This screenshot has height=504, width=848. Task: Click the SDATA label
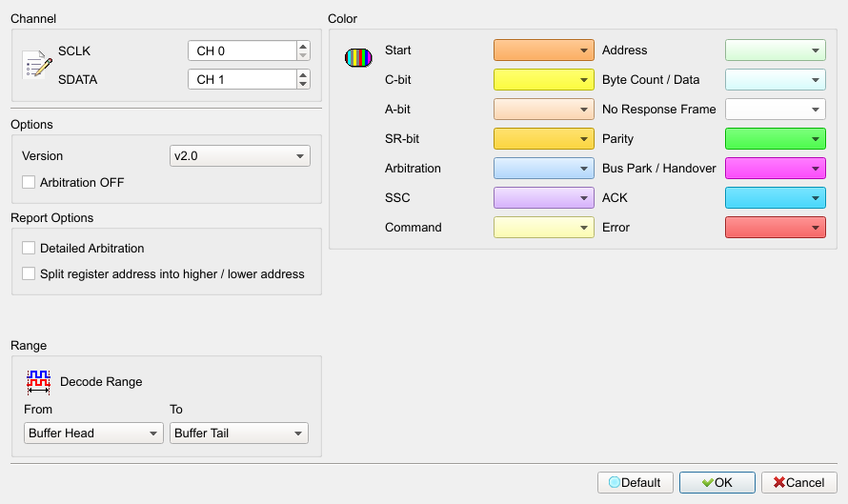(x=78, y=79)
